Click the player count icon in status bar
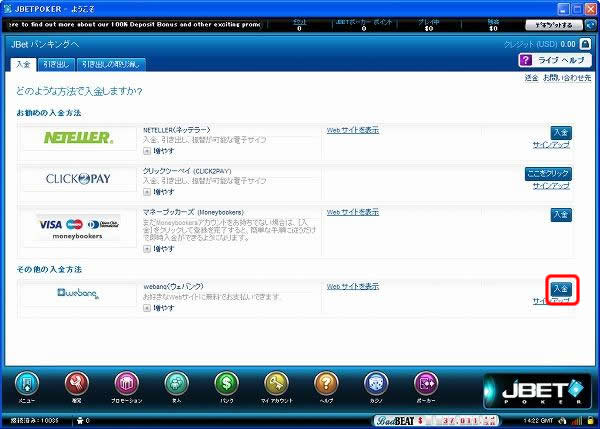Image resolution: width=600 pixels, height=429 pixels. pos(80,421)
